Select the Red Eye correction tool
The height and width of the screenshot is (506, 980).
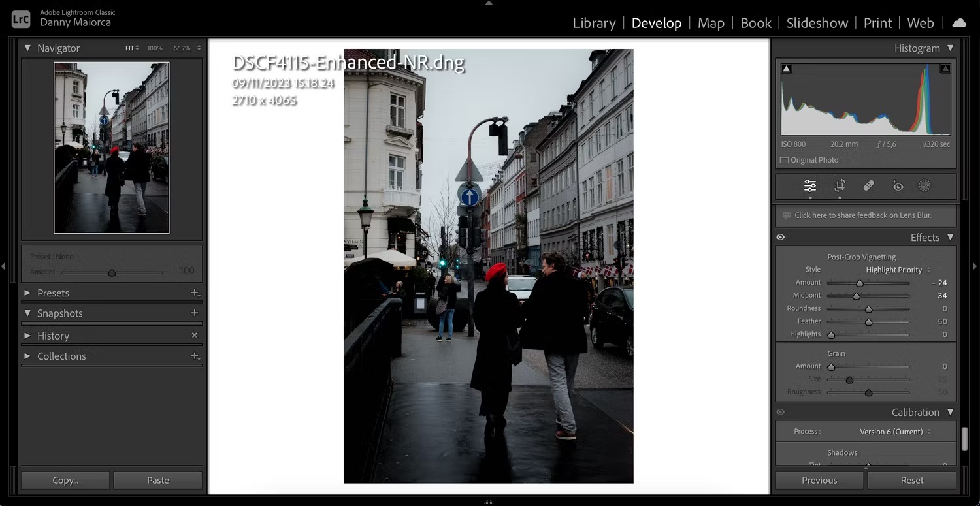pyautogui.click(x=898, y=186)
